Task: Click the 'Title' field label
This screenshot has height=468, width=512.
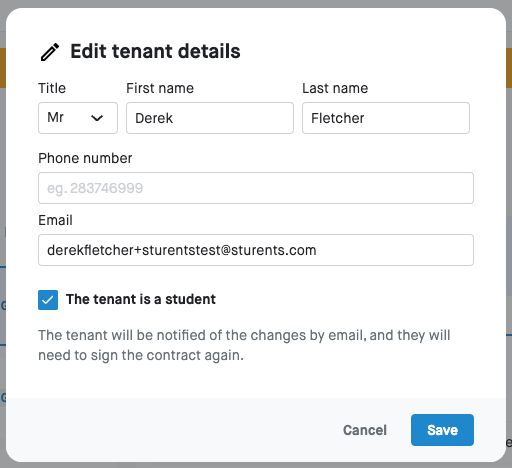Action: tap(52, 88)
